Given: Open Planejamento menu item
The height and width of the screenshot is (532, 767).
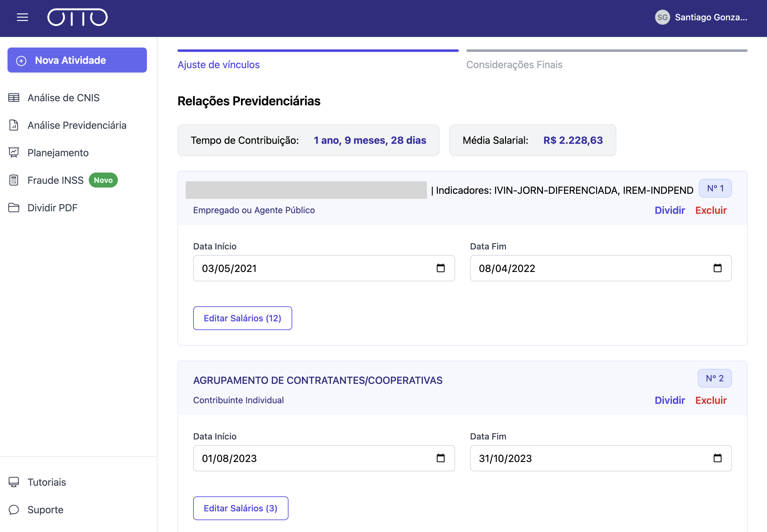Looking at the screenshot, I should coord(58,153).
